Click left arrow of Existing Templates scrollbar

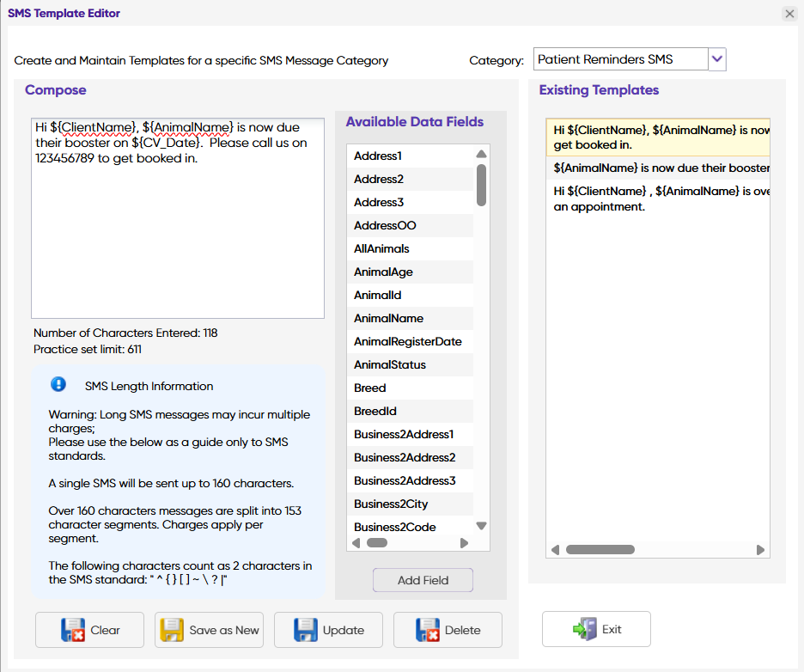[x=555, y=550]
